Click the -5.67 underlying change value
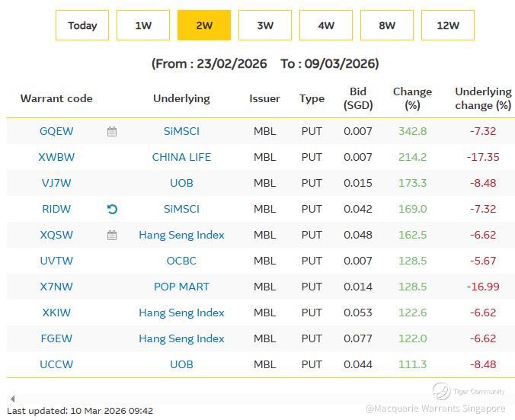 [483, 261]
